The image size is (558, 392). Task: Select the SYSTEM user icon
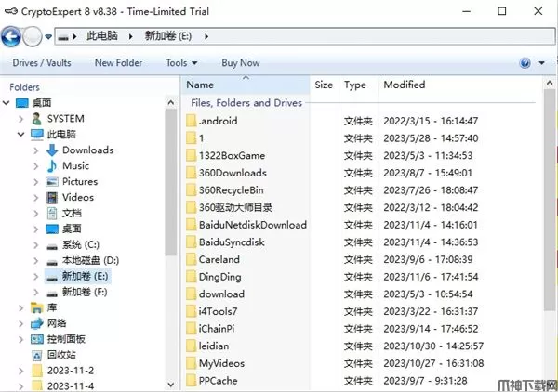coord(36,119)
